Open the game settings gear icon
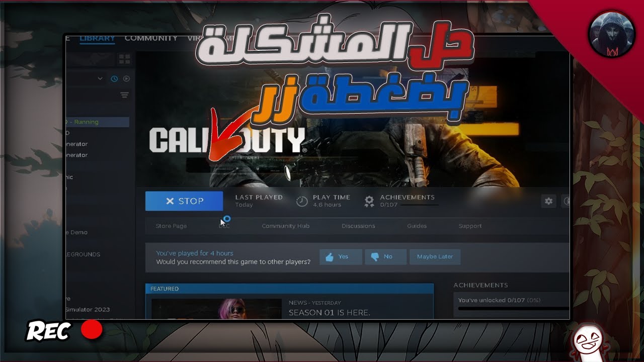Screen dimensions: 644x362 [548, 201]
